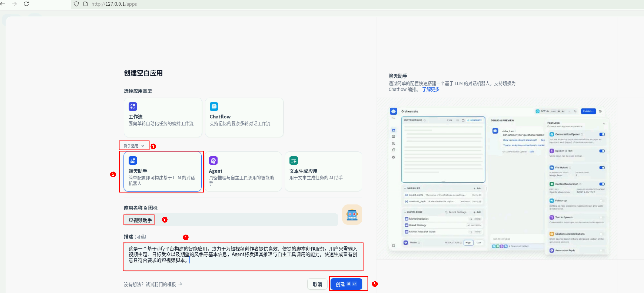
Task: Reload the page with the refresh icon
Action: (x=26, y=4)
